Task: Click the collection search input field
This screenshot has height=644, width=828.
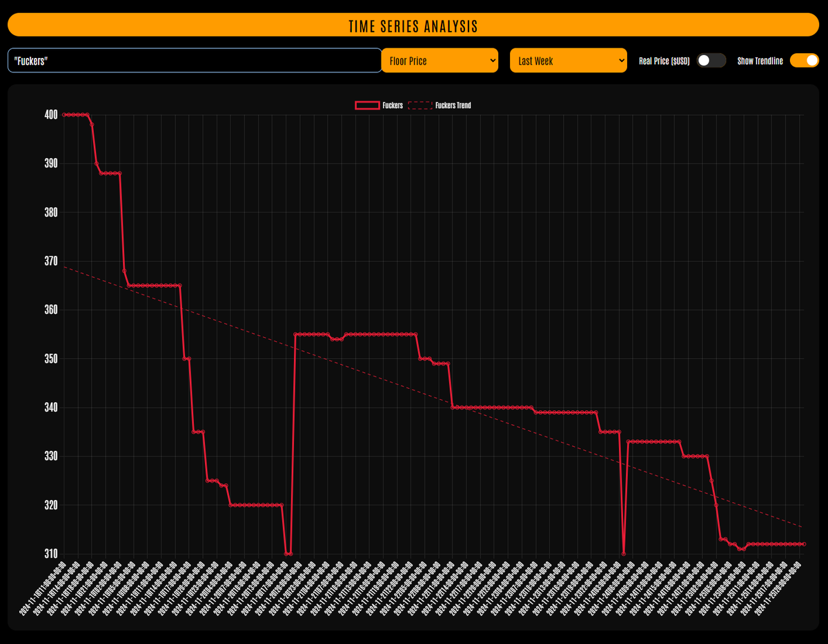Action: pos(195,61)
